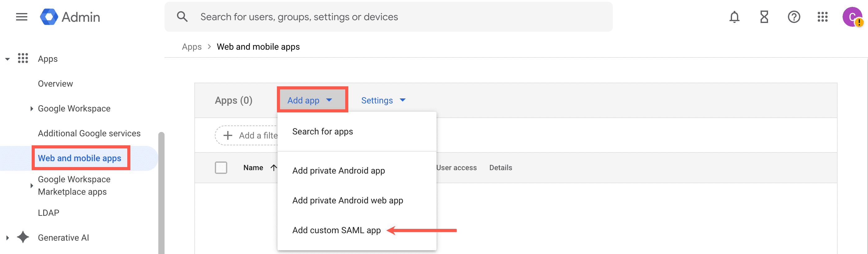Open the account profile avatar
868x254 pixels.
852,17
